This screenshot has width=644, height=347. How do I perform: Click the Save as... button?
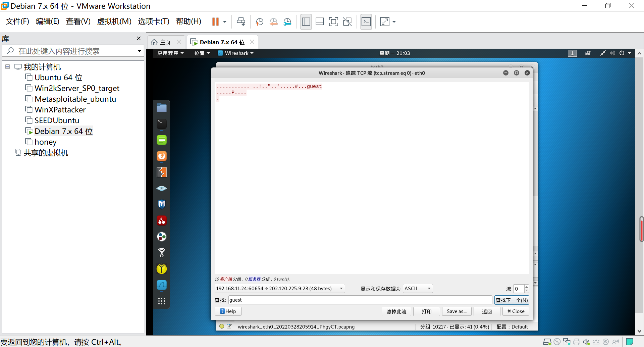[457, 311]
